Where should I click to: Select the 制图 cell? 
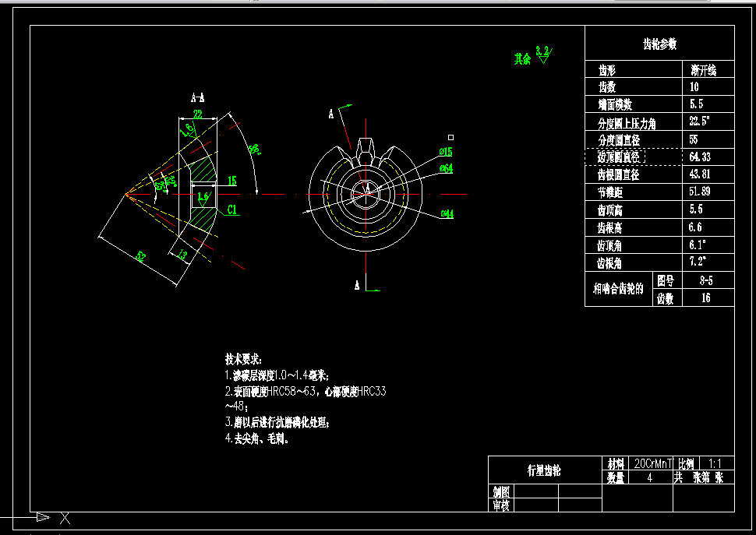[x=501, y=491]
